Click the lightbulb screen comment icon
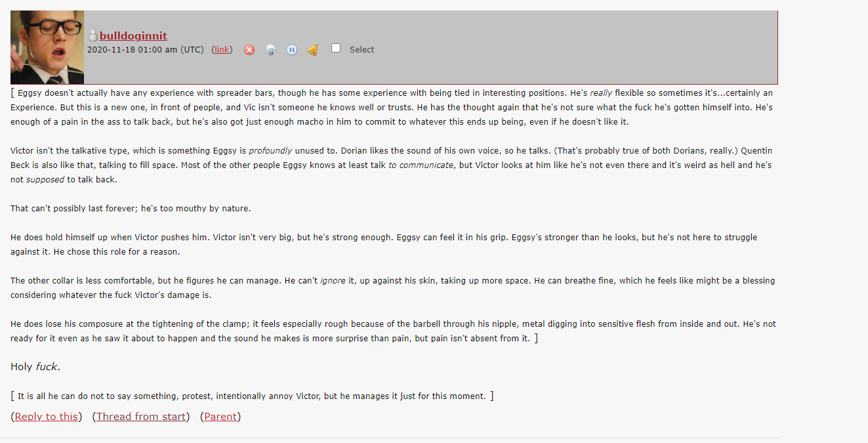 [270, 50]
